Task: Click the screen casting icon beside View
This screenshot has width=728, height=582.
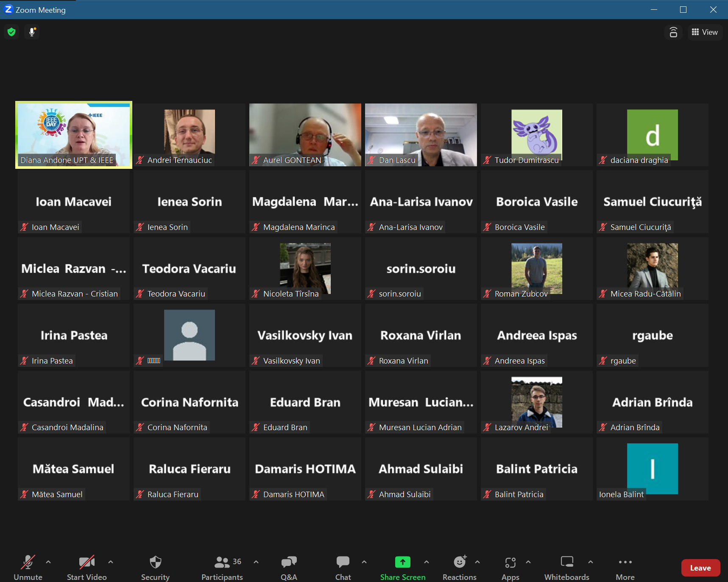Action: point(673,32)
